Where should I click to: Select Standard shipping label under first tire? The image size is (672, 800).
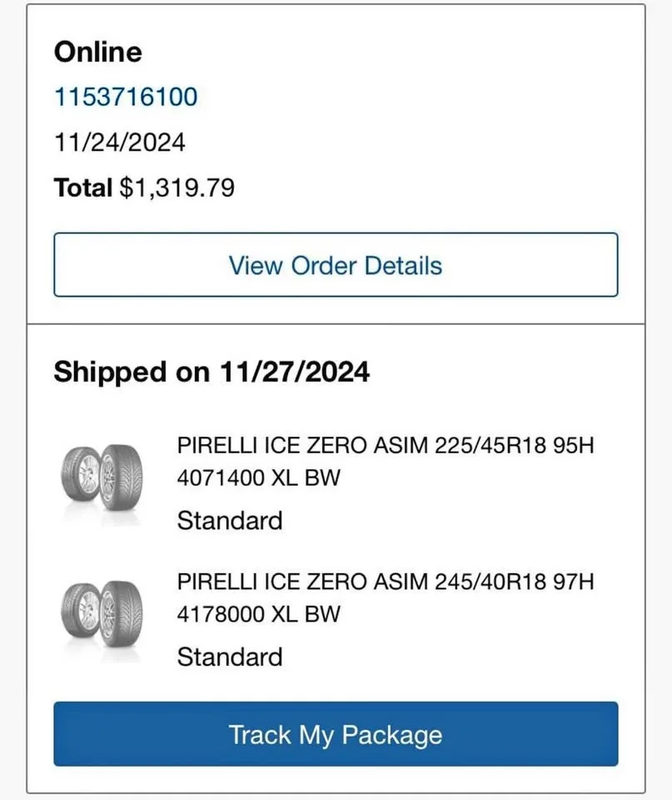[230, 520]
